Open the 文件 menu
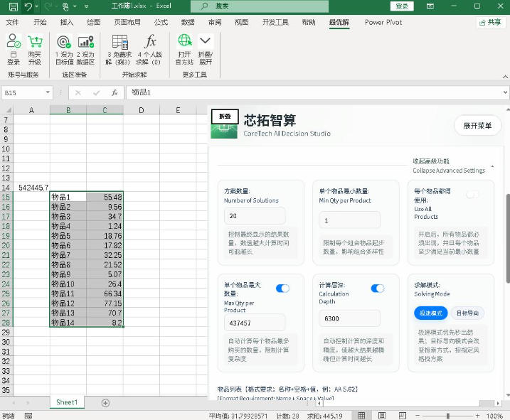This screenshot has width=510, height=420. pyautogui.click(x=12, y=23)
